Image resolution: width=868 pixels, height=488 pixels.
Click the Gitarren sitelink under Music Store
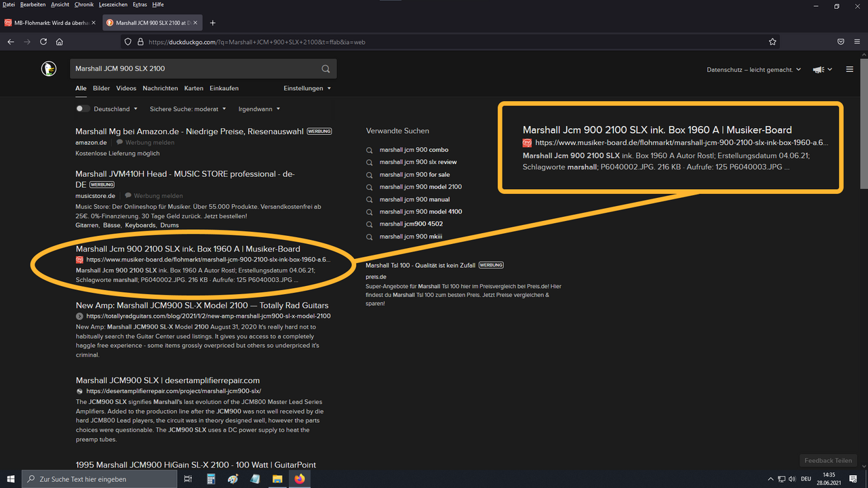click(x=86, y=225)
